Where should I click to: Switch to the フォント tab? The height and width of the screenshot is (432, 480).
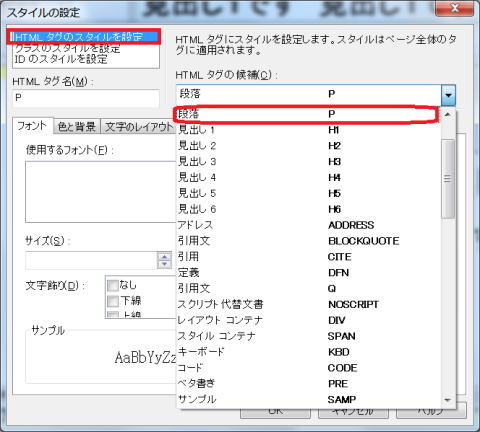click(32, 126)
